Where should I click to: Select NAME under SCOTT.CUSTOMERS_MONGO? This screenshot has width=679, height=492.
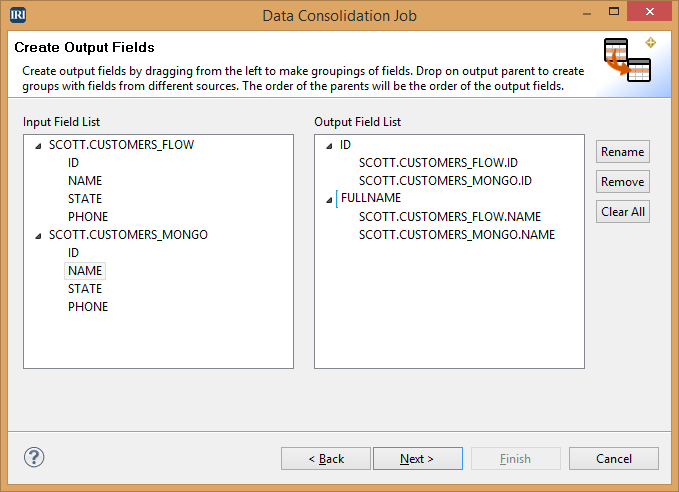click(85, 271)
